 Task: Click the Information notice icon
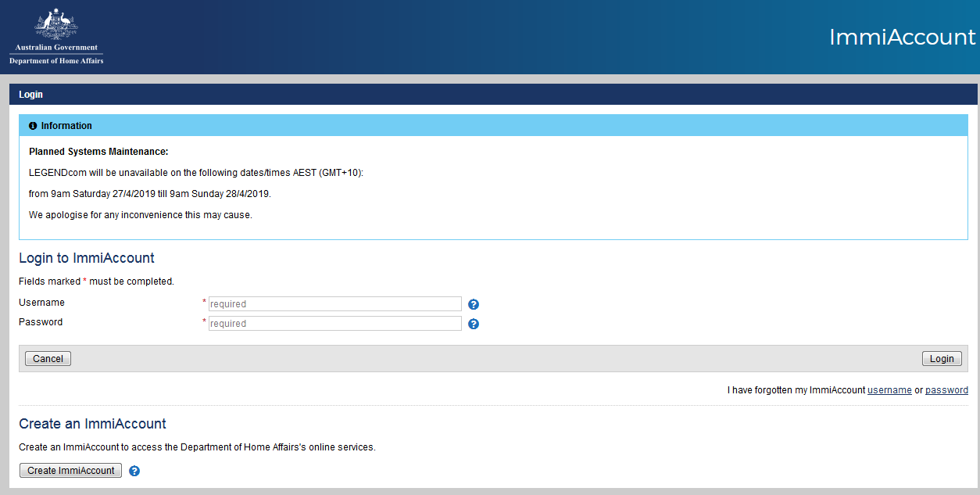(x=33, y=126)
